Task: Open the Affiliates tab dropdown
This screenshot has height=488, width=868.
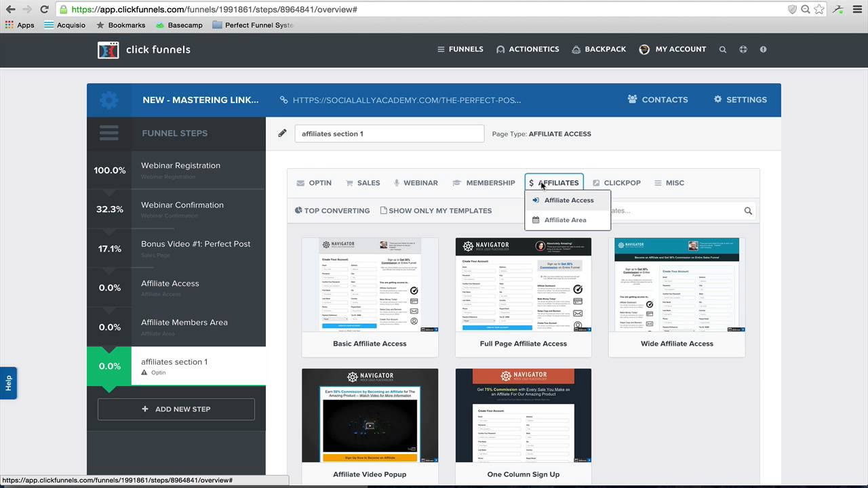Action: point(554,183)
